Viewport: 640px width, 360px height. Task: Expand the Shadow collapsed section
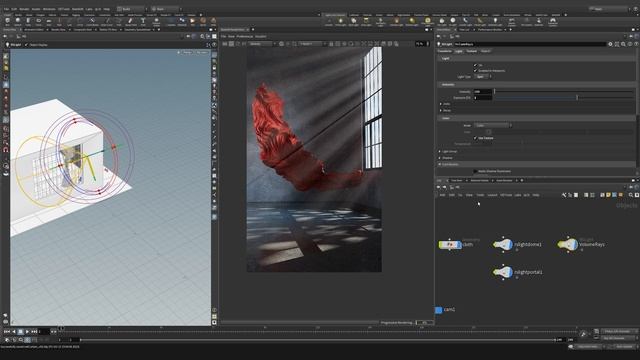tap(439, 158)
